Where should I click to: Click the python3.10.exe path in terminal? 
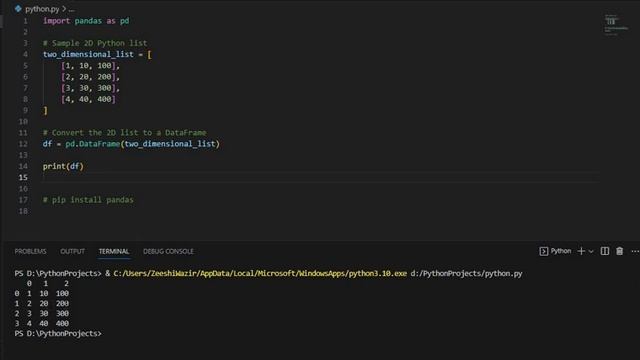260,273
